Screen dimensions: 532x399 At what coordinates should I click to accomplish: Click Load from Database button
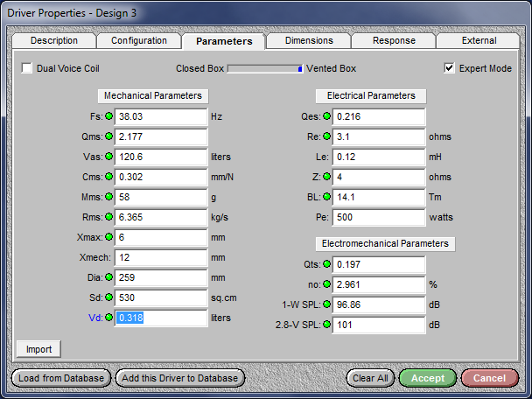pos(61,378)
